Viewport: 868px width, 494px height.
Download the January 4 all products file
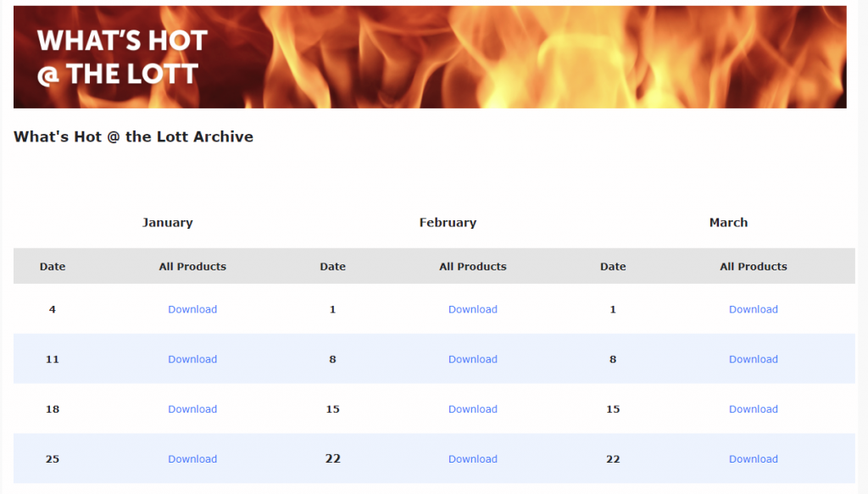192,309
